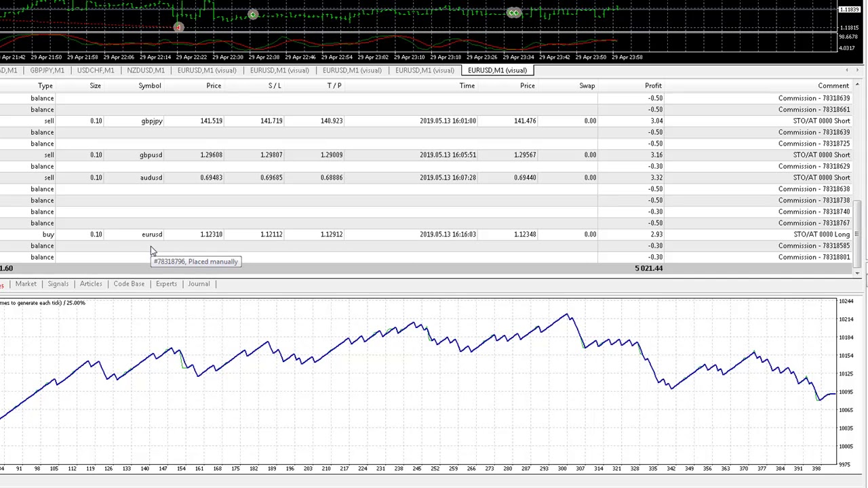The image size is (868, 488).
Task: Sort by the Symbol column header
Action: [x=150, y=86]
